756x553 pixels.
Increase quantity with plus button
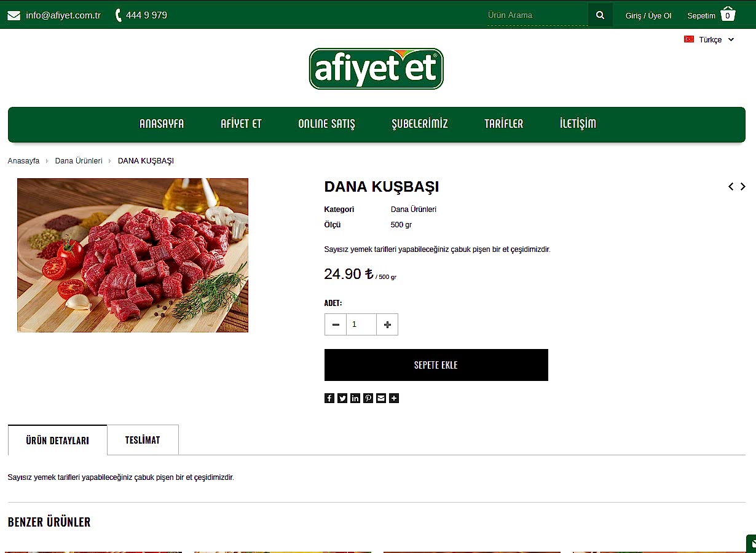387,324
